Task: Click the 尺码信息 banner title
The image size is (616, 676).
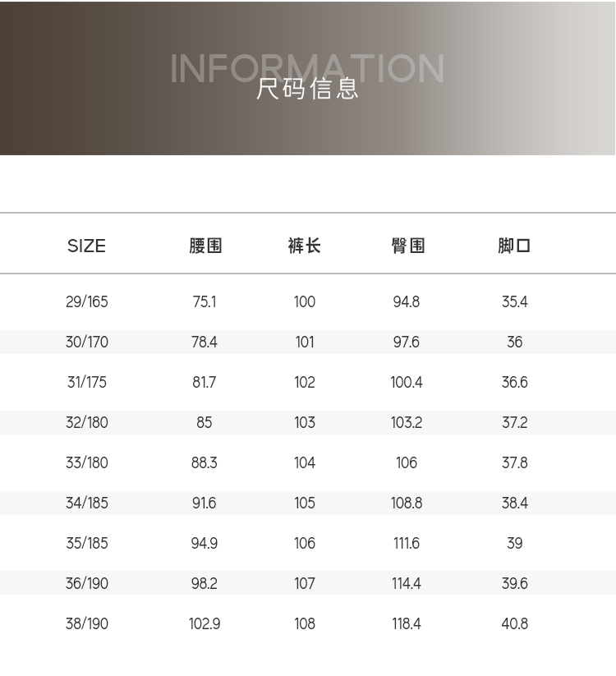Action: pyautogui.click(x=307, y=88)
